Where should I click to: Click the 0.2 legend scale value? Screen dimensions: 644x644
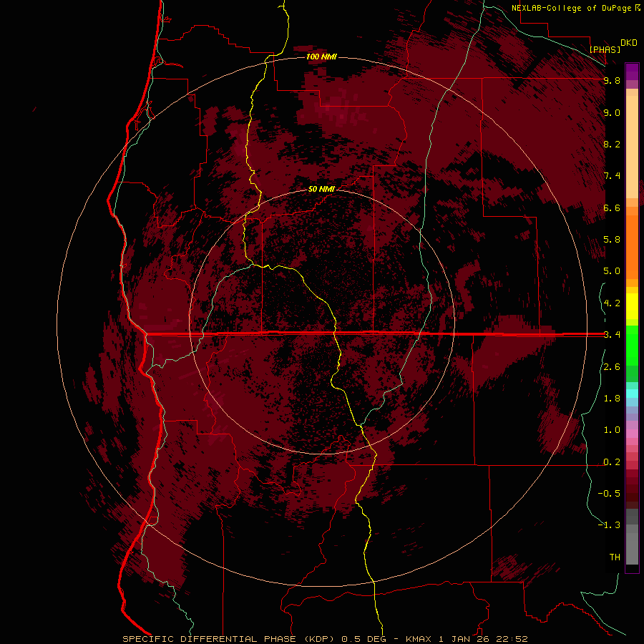pyautogui.click(x=612, y=462)
